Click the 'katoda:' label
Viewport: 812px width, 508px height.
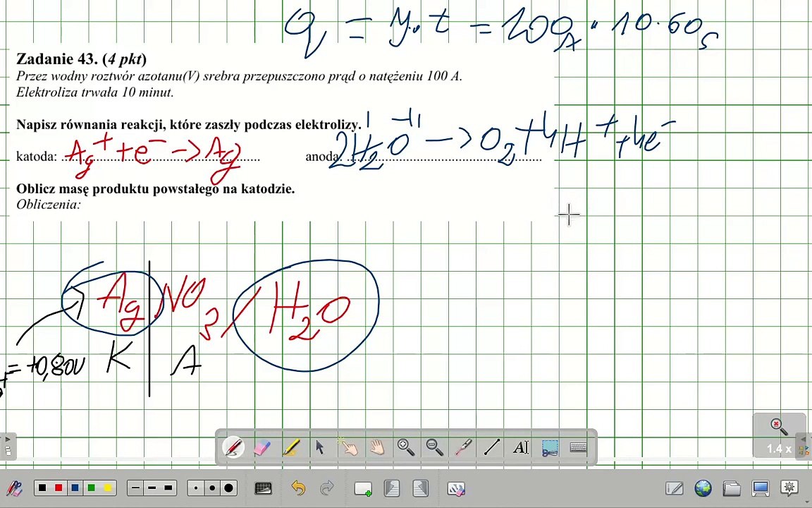tap(37, 157)
